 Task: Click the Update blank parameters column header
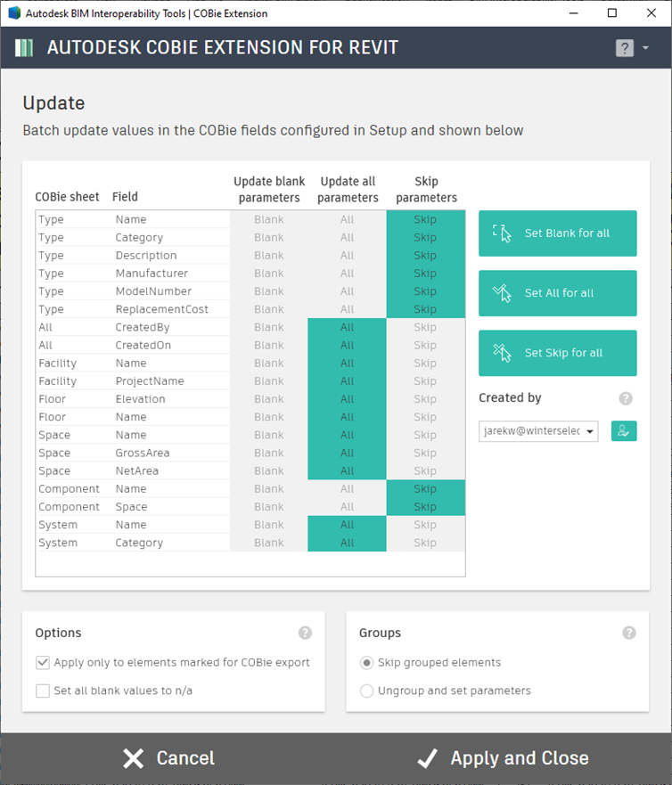coord(269,189)
